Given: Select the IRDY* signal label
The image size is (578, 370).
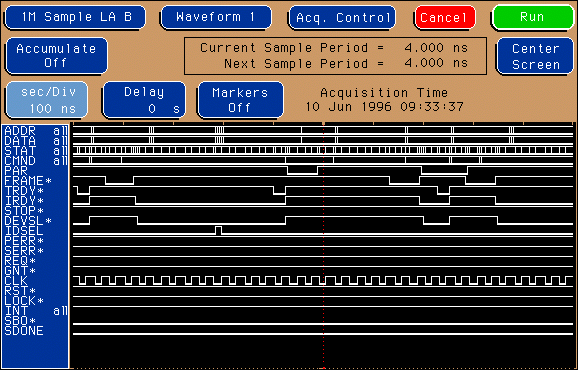Looking at the screenshot, I should coord(24,200).
